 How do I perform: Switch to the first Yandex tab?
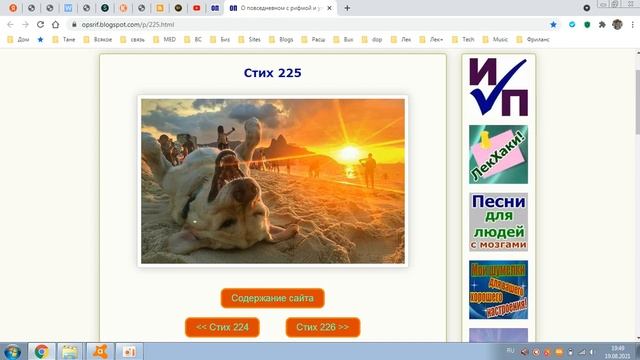tap(13, 8)
